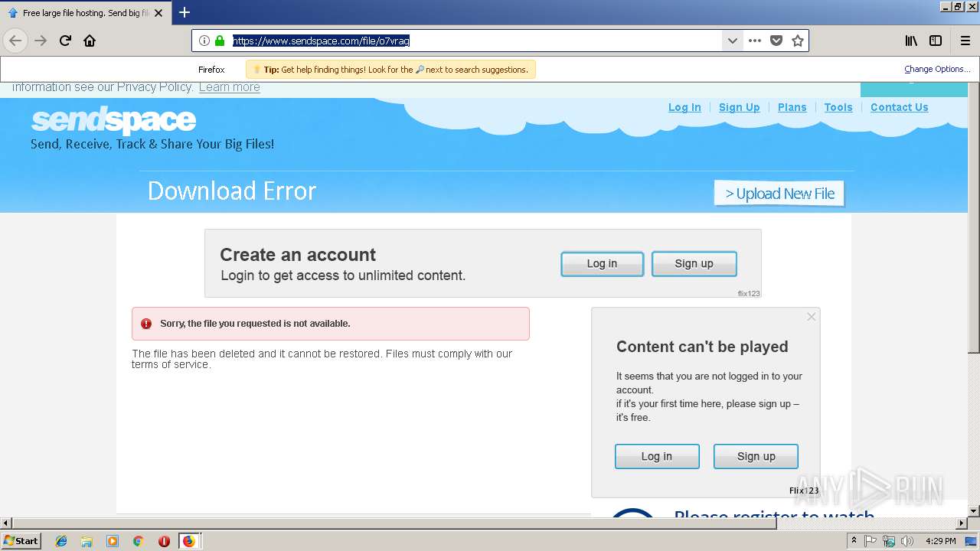Image resolution: width=980 pixels, height=551 pixels.
Task: Select the sendspace file hosting tab
Action: 84,13
